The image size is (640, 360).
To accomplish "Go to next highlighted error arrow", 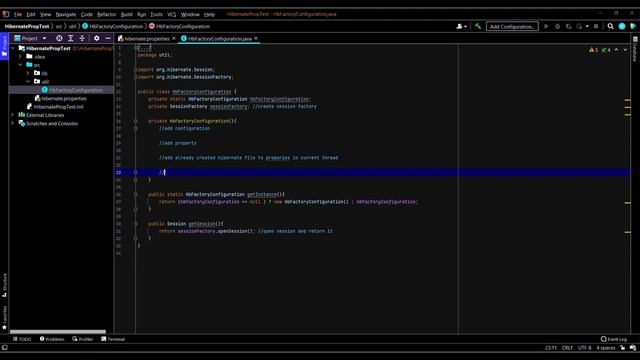I will [625, 50].
